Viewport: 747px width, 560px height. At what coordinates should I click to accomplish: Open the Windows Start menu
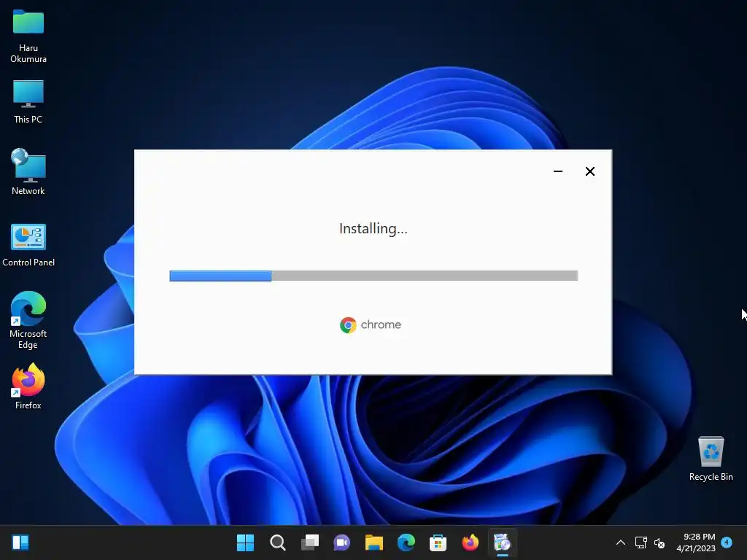pos(245,542)
